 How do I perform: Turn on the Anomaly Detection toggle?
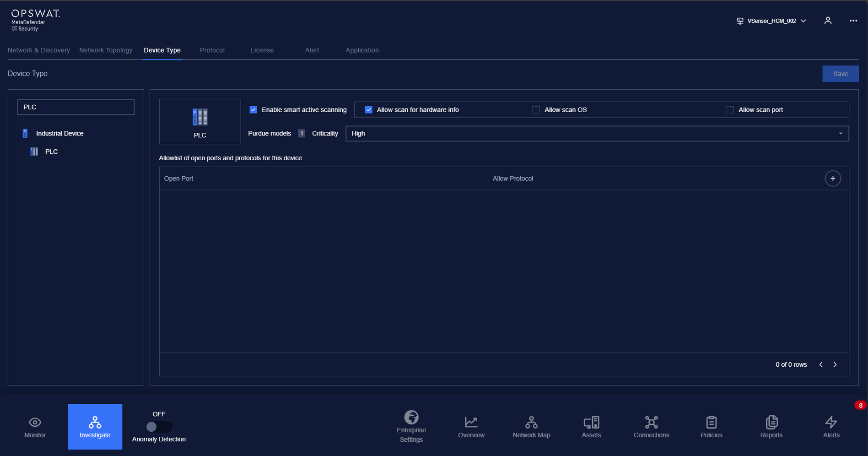[158, 427]
